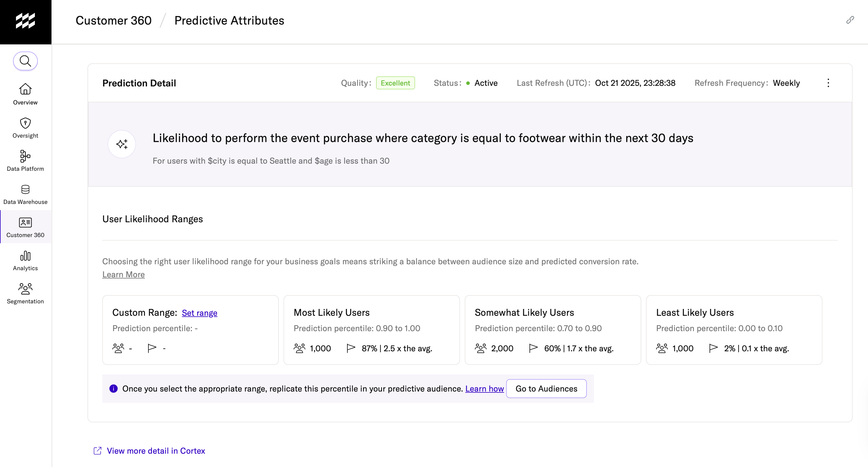Open the Data Warehouse section
The height and width of the screenshot is (467, 868).
25,194
